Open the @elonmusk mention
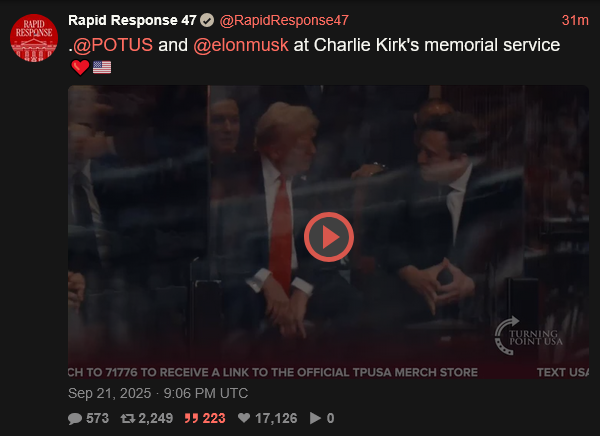 point(241,45)
